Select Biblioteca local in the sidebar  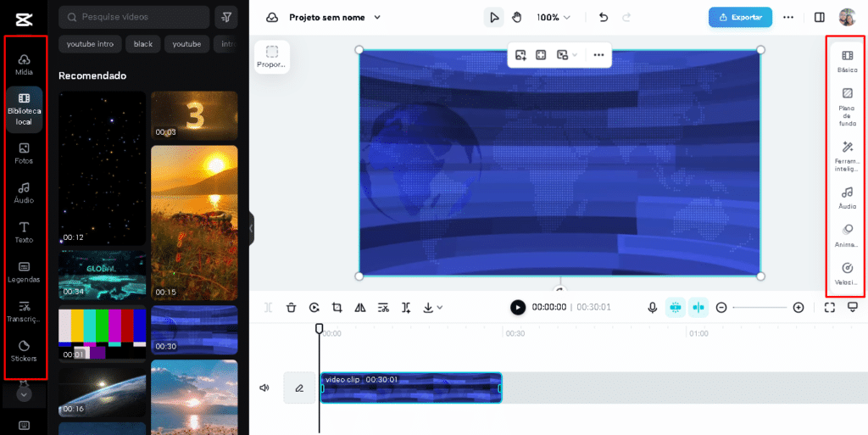tap(25, 109)
